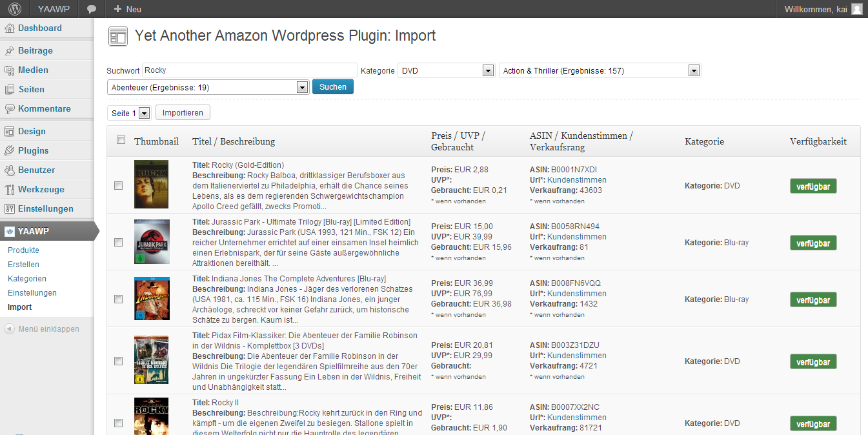The image size is (868, 435).
Task: Open the comments bubble icon
Action: point(92,9)
